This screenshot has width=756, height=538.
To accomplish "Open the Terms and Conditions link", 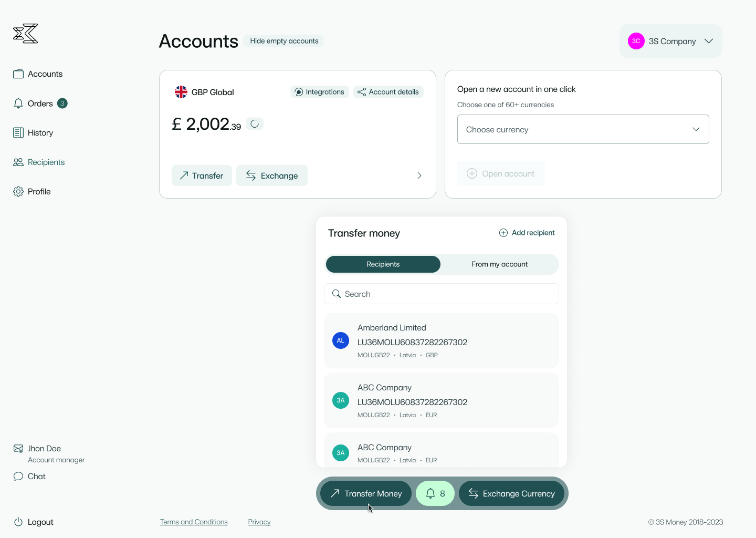I will click(194, 522).
